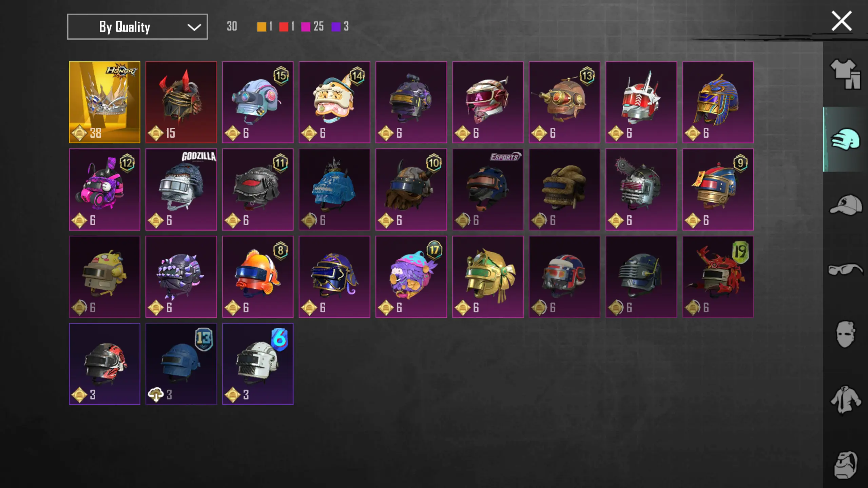Filter by pink quality with 25 items

312,26
